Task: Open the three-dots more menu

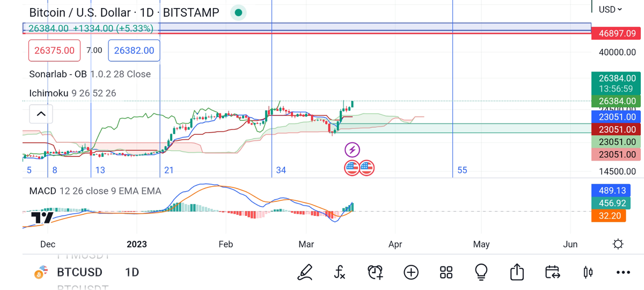Action: click(623, 272)
